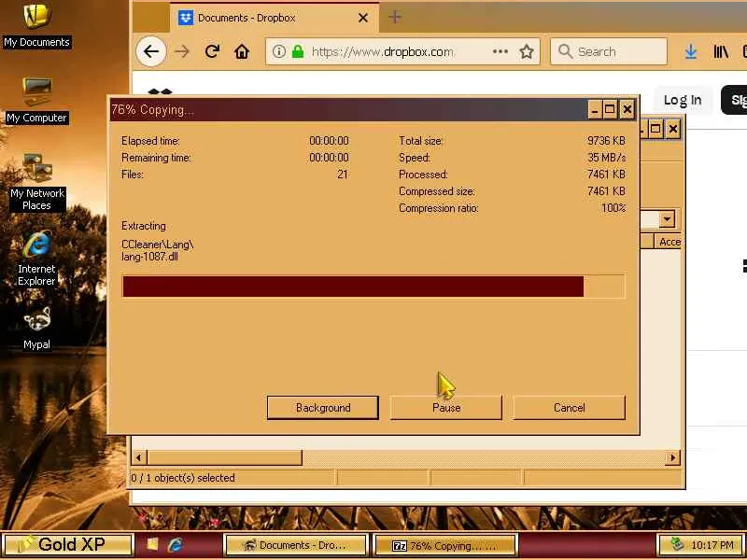Minimize the 76% Copying dialog
This screenshot has height=560, width=747.
coord(594,109)
